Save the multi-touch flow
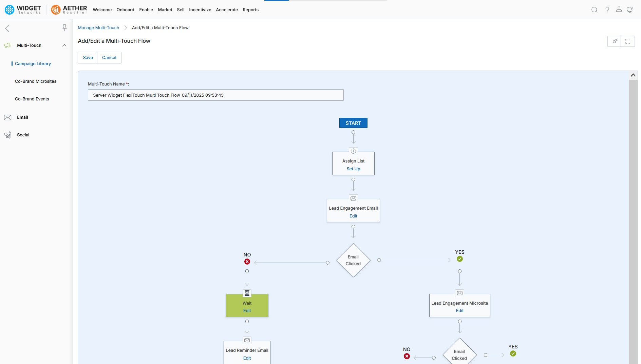Screen dimensions: 641x364 tap(88, 58)
